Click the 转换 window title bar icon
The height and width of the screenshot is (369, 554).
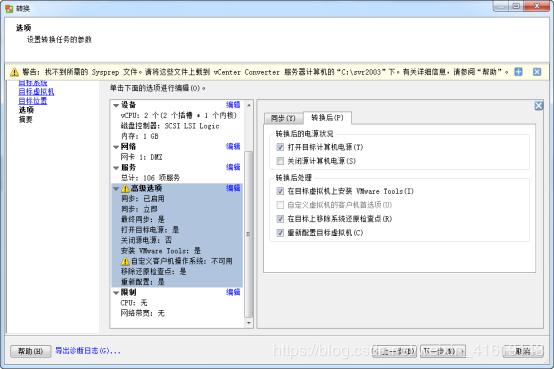pos(9,8)
